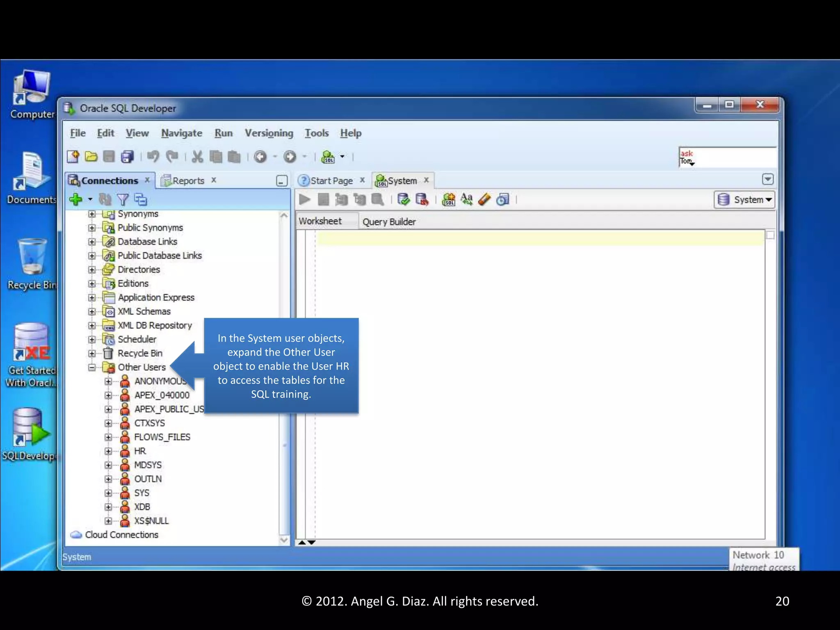Click the Save All toolbar icon

(x=128, y=156)
